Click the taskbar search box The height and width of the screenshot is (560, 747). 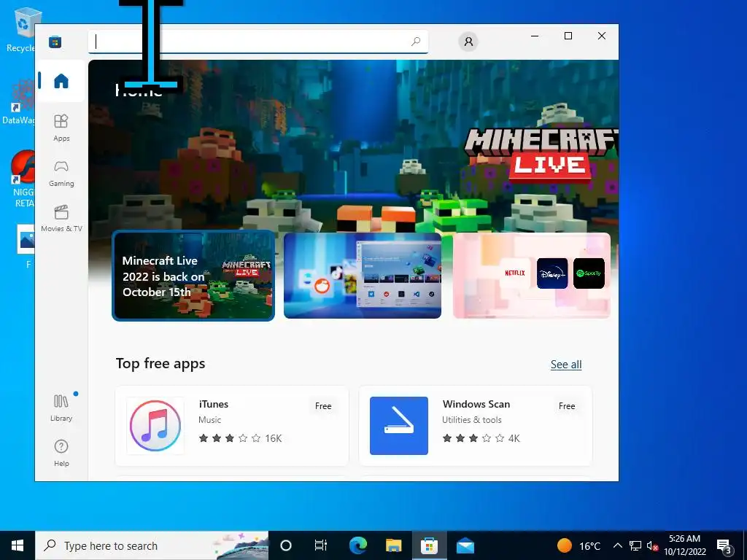152,545
